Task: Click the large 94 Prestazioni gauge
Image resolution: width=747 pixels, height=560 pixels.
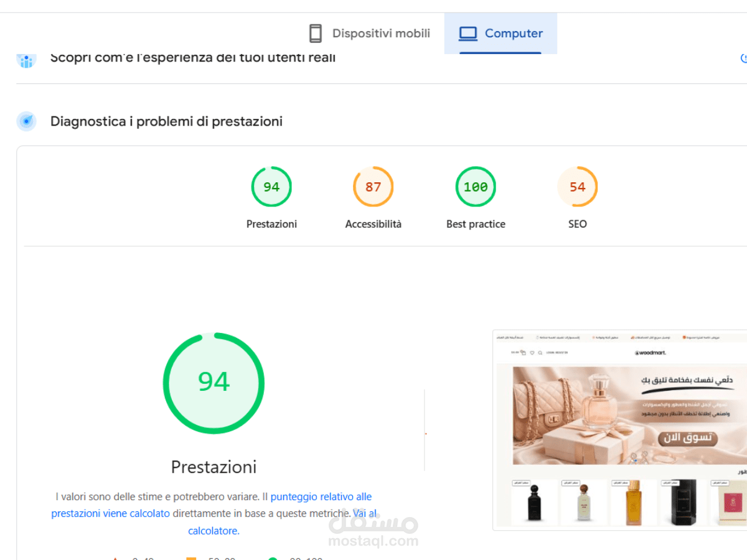Action: click(x=214, y=383)
